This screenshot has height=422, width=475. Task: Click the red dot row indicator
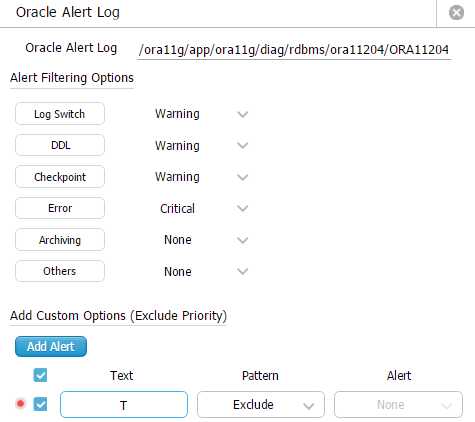tap(21, 404)
